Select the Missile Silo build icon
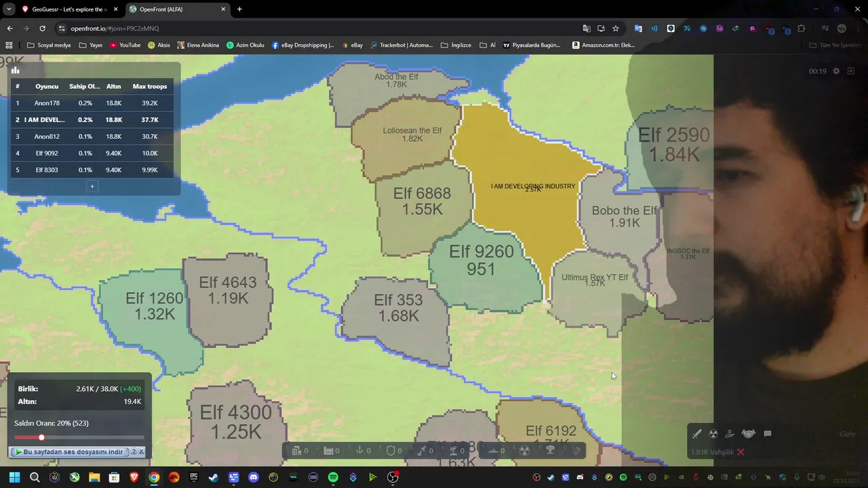 pyautogui.click(x=421, y=450)
